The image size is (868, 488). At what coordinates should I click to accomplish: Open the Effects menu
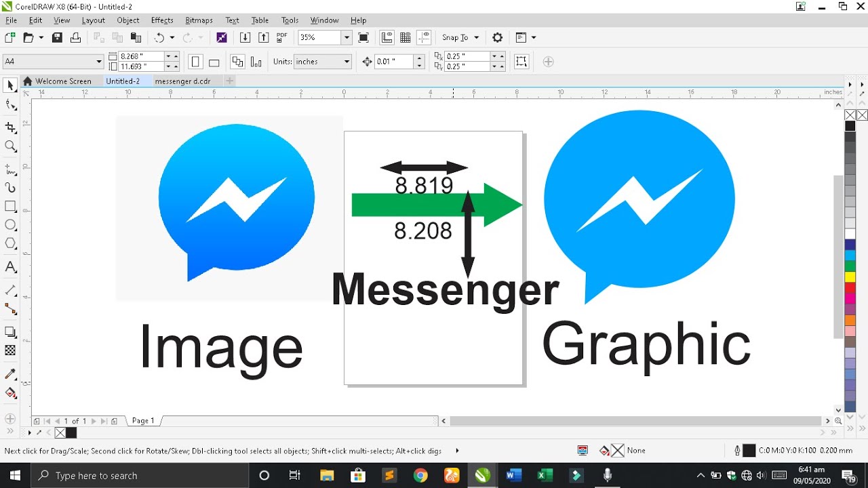point(162,20)
